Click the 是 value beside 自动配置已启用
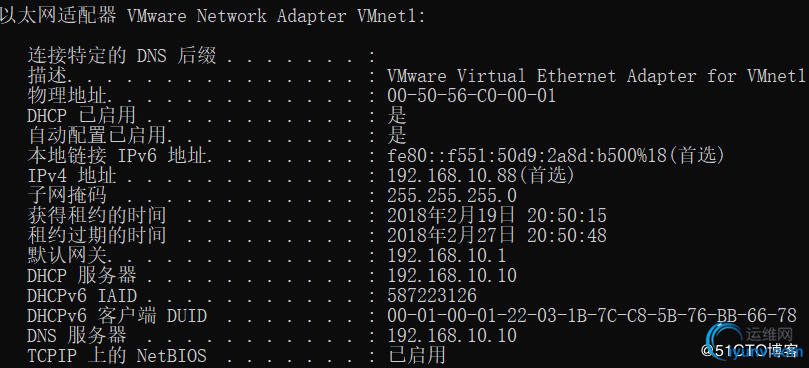The width and height of the screenshot is (809, 368). (x=397, y=136)
